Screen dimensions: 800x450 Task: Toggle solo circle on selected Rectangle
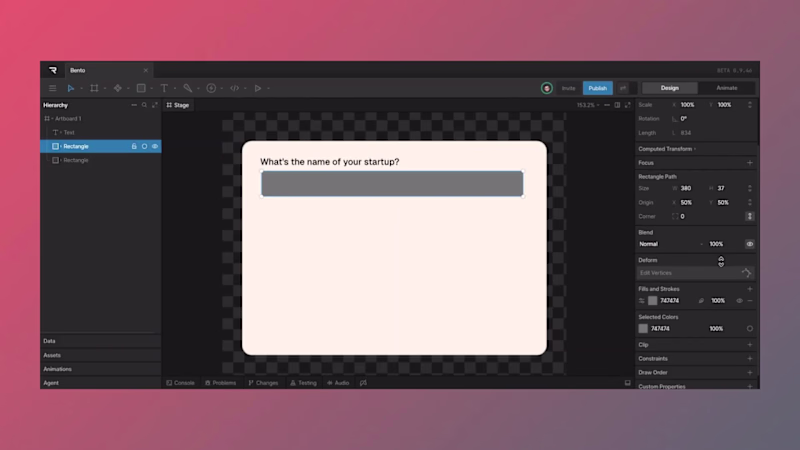[144, 146]
